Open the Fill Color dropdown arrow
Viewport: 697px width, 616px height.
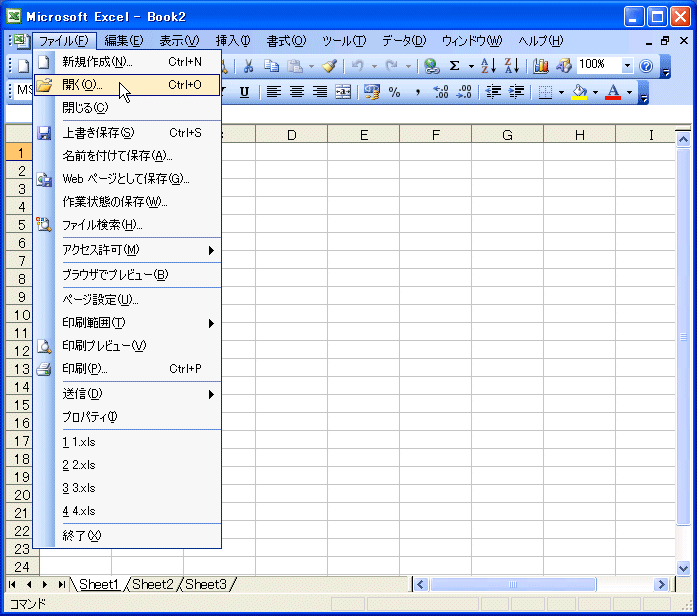(595, 92)
